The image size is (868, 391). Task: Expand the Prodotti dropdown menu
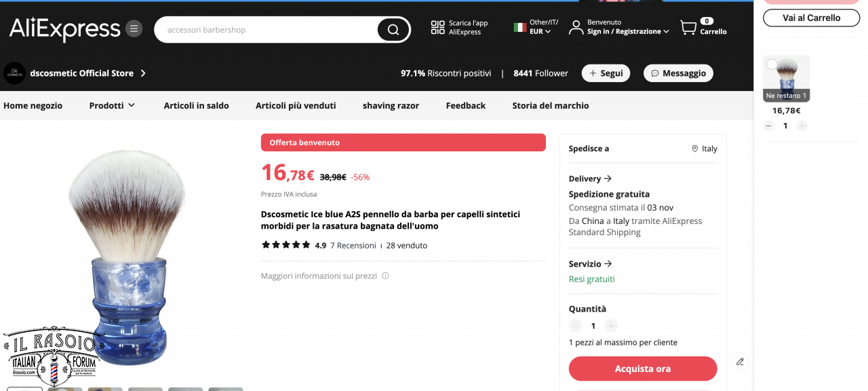click(x=112, y=105)
